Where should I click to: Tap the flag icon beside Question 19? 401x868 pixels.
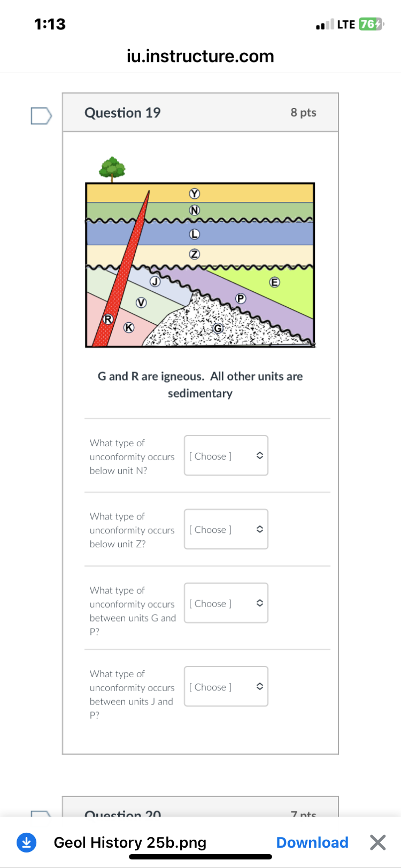[41, 116]
